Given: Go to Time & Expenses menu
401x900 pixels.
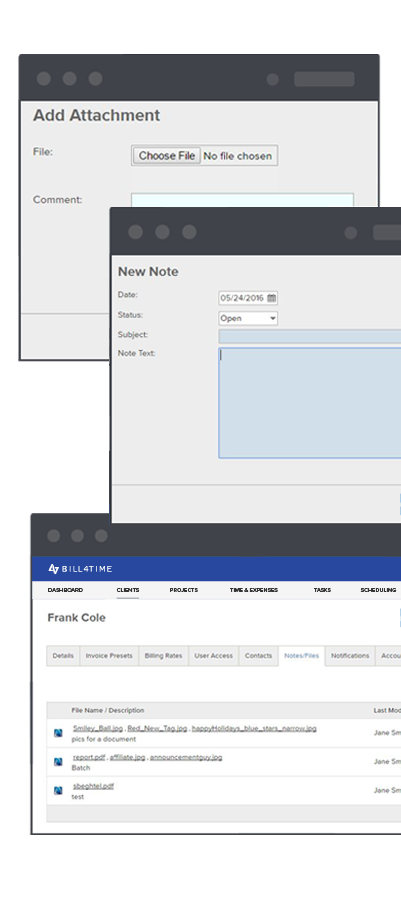Looking at the screenshot, I should (x=254, y=590).
